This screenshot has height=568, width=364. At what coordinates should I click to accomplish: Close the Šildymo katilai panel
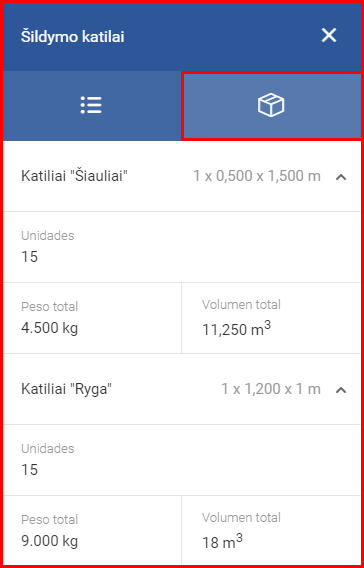329,36
